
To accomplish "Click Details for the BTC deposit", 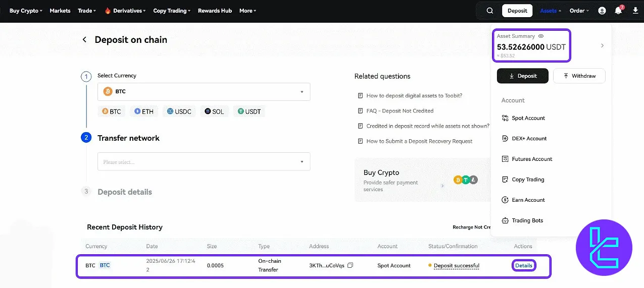I will tap(524, 265).
